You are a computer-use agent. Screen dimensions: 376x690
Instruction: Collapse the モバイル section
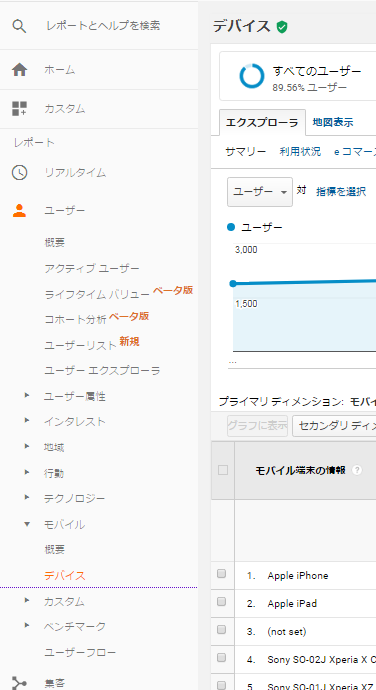pos(27,524)
